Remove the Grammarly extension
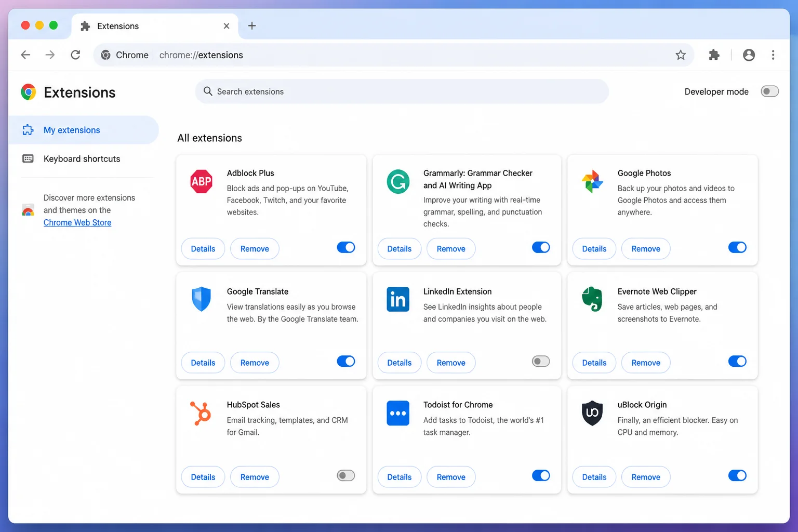Image resolution: width=798 pixels, height=532 pixels. [451, 249]
